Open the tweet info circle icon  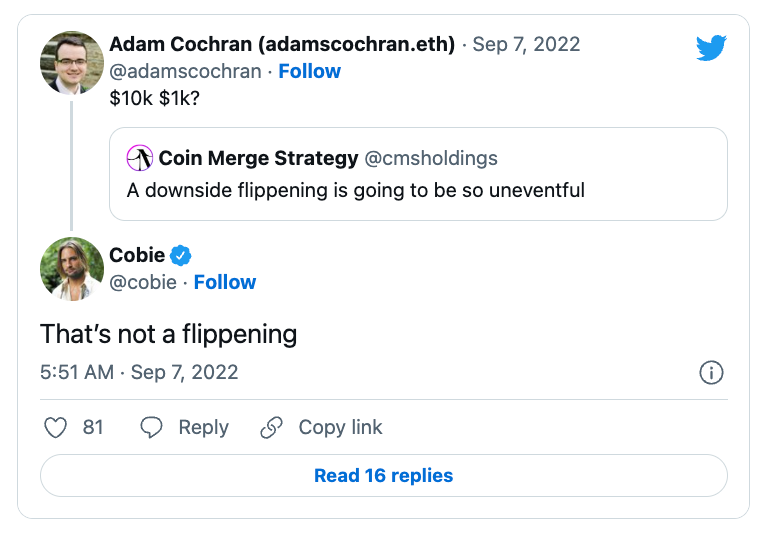(711, 372)
